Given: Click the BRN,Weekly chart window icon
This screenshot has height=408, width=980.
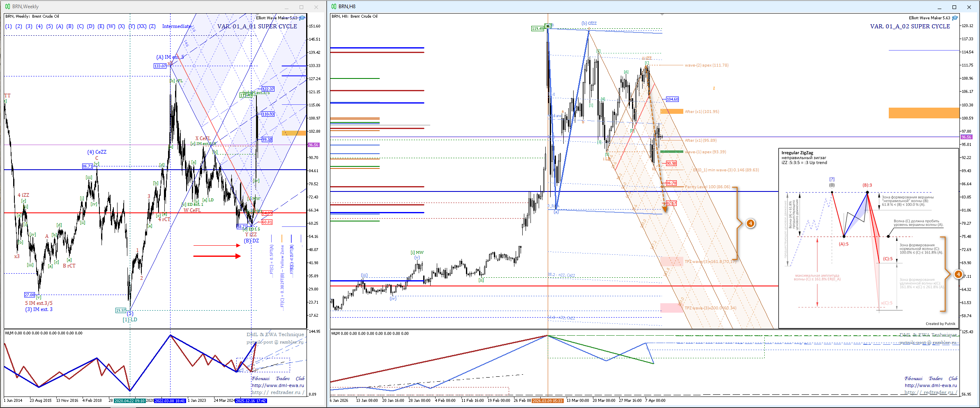Looking at the screenshot, I should [x=7, y=7].
